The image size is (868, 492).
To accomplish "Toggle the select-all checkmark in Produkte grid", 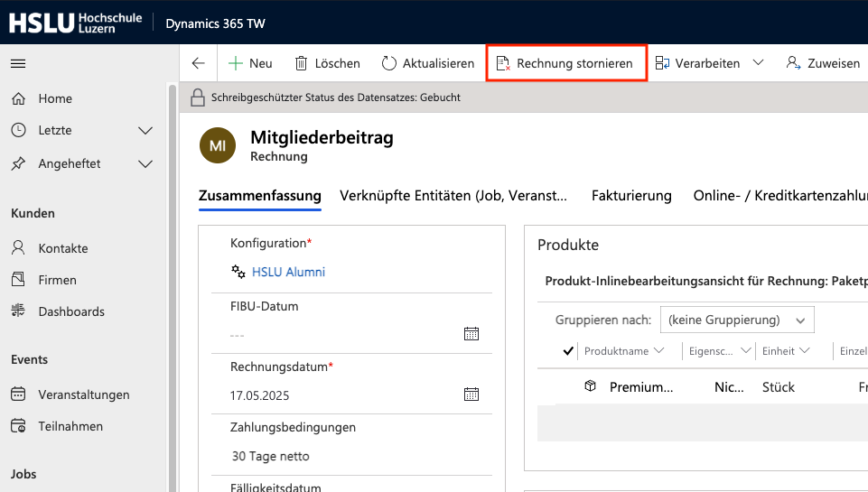I will click(x=568, y=351).
